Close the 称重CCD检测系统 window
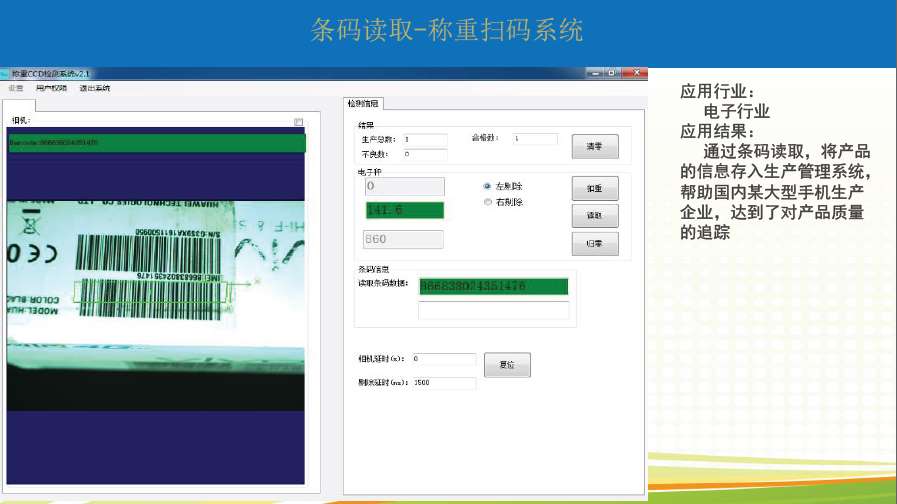 pyautogui.click(x=636, y=73)
